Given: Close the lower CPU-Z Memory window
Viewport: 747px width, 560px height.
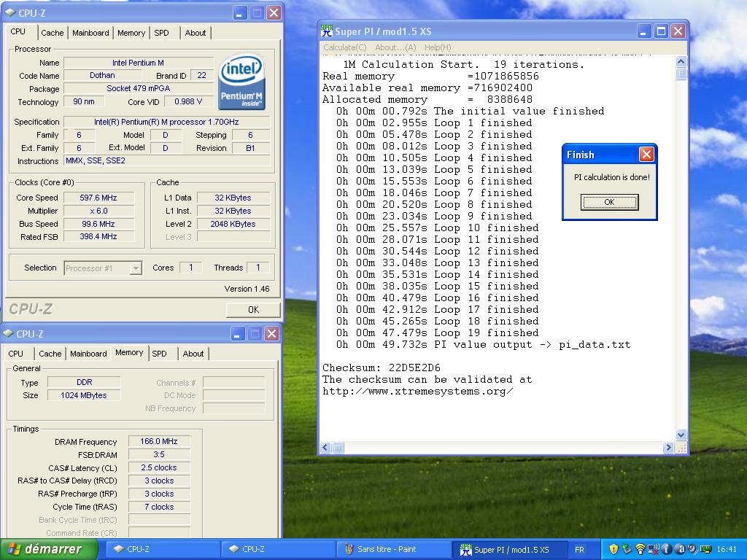Looking at the screenshot, I should click(x=271, y=333).
